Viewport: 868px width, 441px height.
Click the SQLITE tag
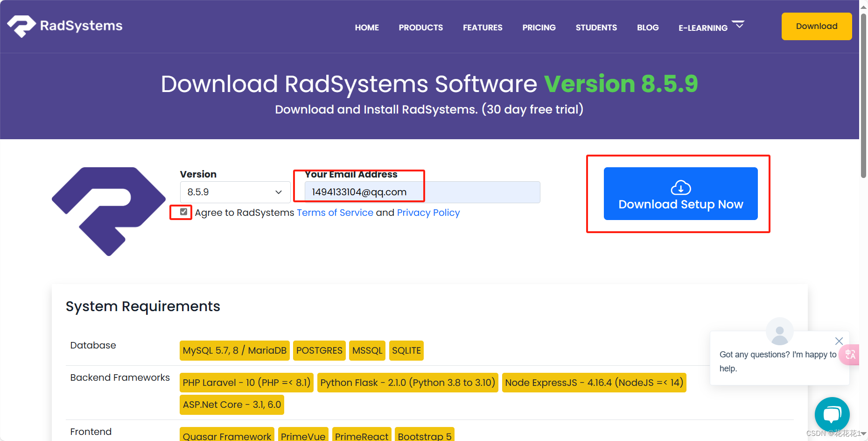(x=406, y=350)
